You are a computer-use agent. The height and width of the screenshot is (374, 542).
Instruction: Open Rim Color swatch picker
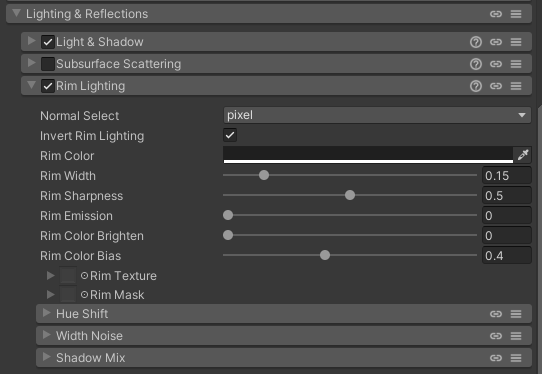[x=368, y=155]
